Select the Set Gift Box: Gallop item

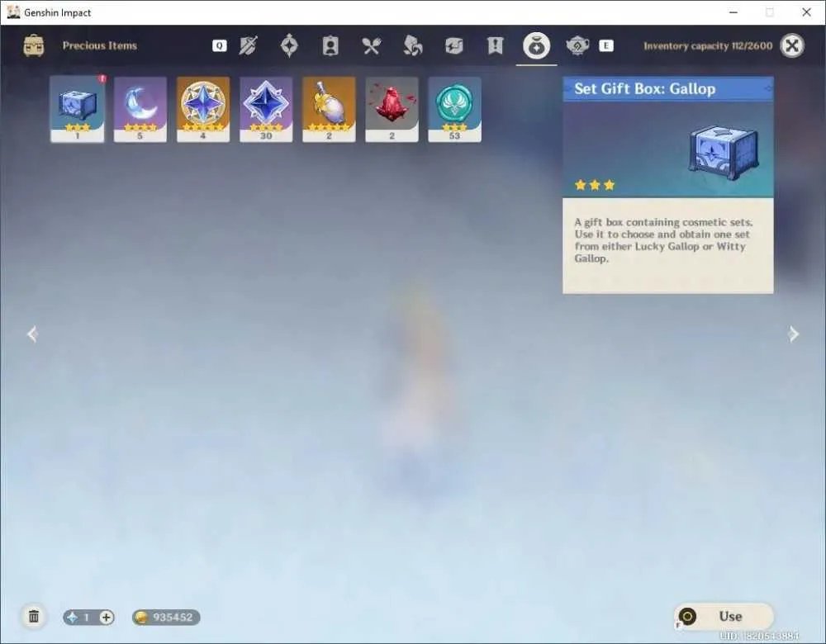click(x=78, y=109)
